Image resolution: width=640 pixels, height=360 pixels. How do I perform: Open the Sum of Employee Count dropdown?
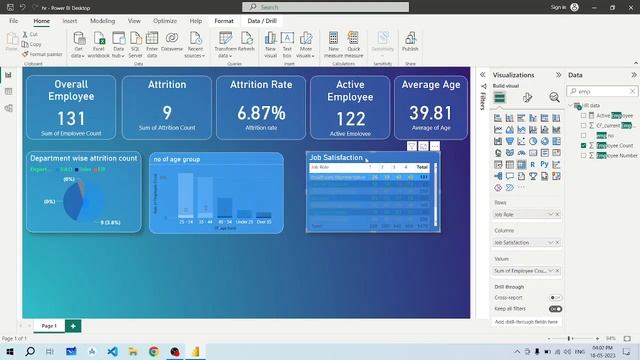tap(550, 271)
